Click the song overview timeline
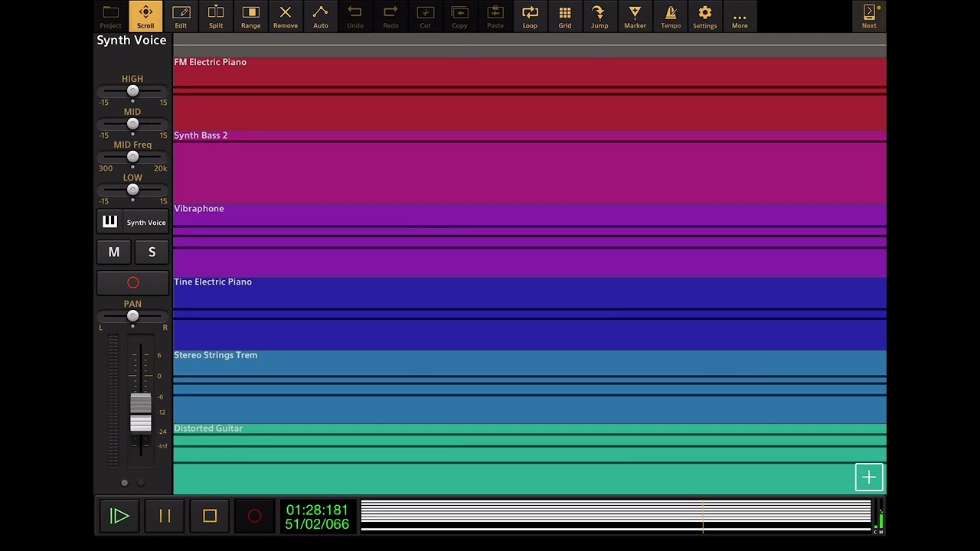 tap(616, 516)
